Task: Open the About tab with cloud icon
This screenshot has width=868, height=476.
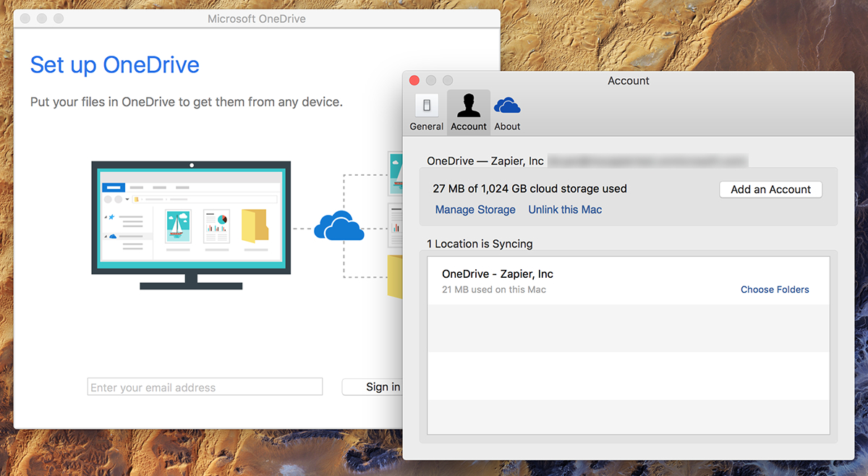Action: [x=507, y=113]
